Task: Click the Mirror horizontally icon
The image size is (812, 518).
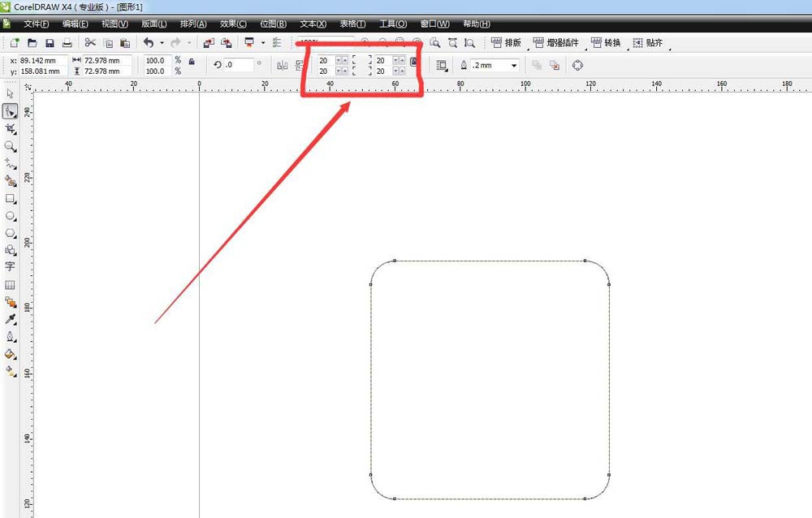Action: pyautogui.click(x=283, y=65)
